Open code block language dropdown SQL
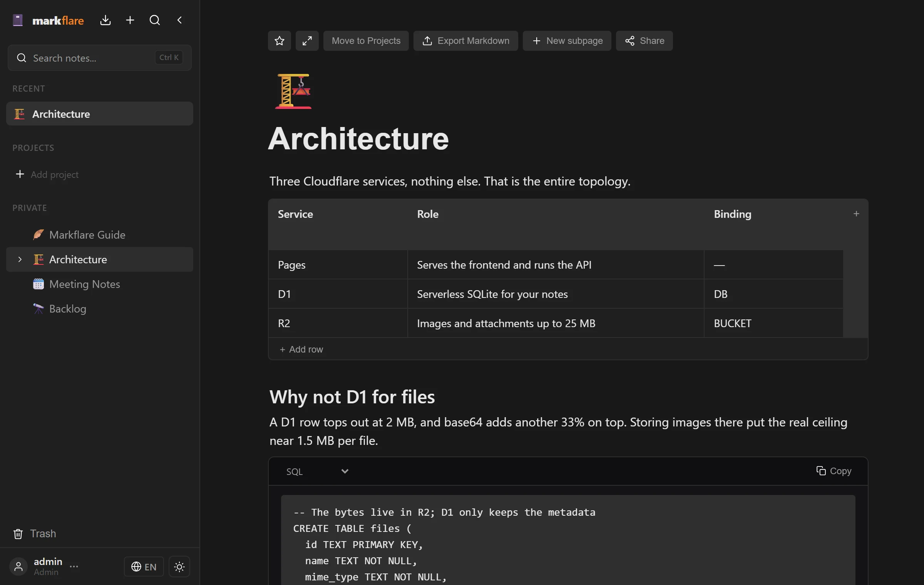The image size is (924, 585). click(x=317, y=471)
